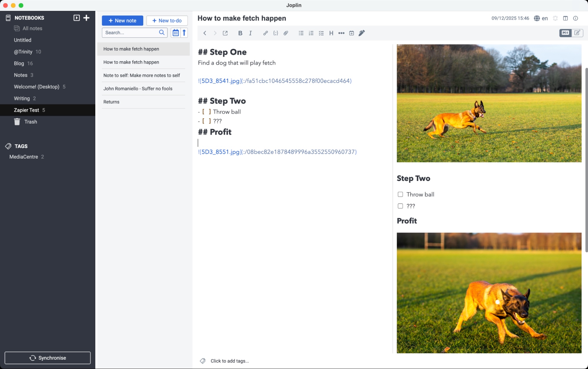
Task: Open the spellchecker globe icon
Action: 536,18
